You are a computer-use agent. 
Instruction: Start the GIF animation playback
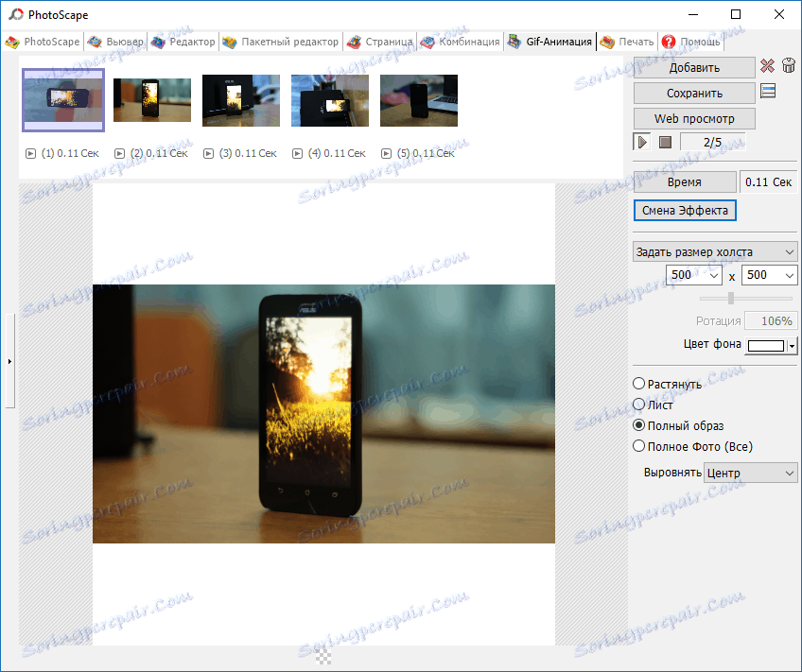tap(641, 141)
